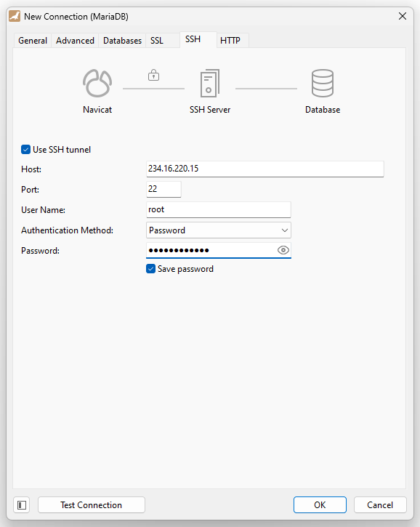420x527 pixels.
Task: Click the MariaDB seal icon in title bar
Action: tap(15, 16)
